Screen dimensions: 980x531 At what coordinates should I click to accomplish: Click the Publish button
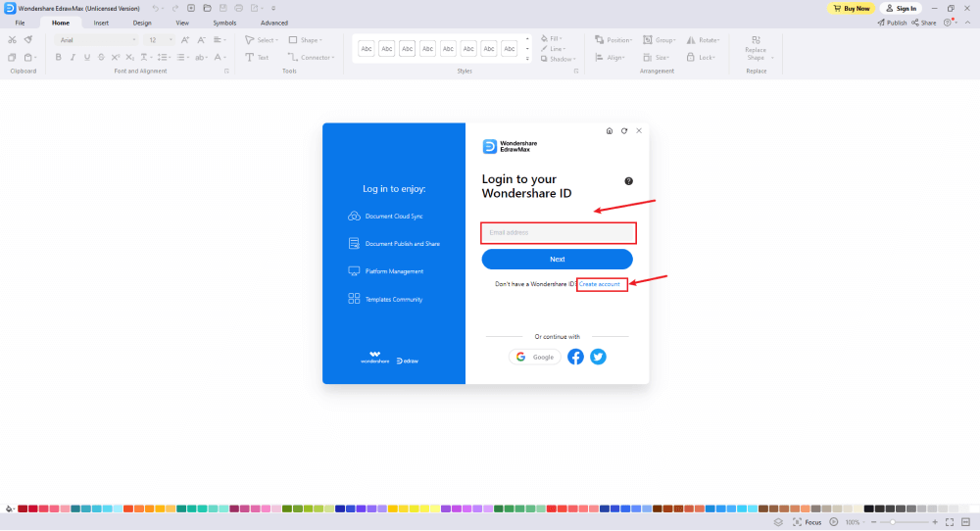pos(892,23)
